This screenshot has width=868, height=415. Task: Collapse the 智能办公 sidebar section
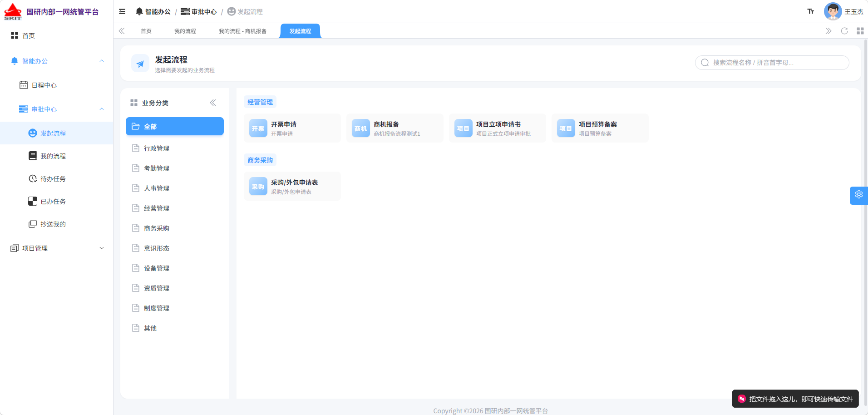click(x=102, y=61)
